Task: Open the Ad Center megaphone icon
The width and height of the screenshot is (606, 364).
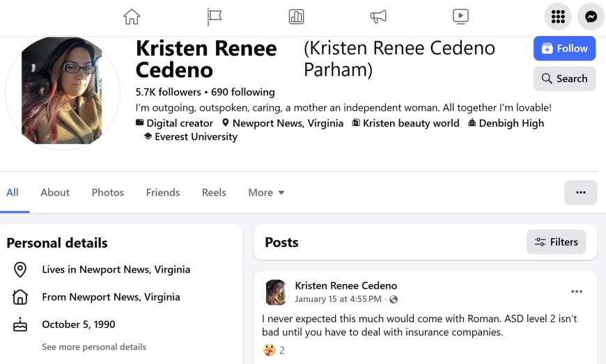Action: 378,17
